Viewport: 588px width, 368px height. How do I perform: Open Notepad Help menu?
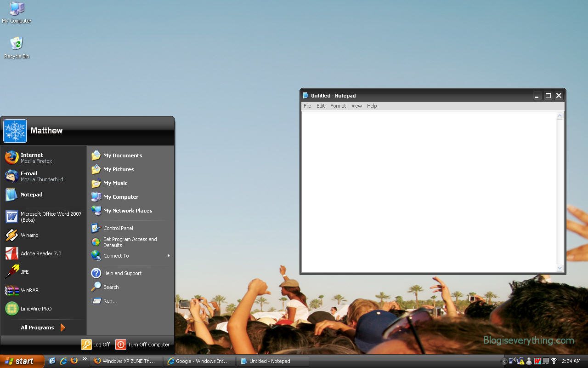(372, 106)
